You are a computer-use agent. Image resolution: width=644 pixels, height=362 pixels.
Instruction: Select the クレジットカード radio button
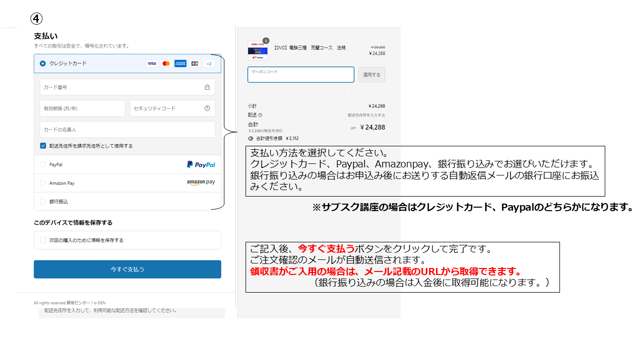point(43,63)
